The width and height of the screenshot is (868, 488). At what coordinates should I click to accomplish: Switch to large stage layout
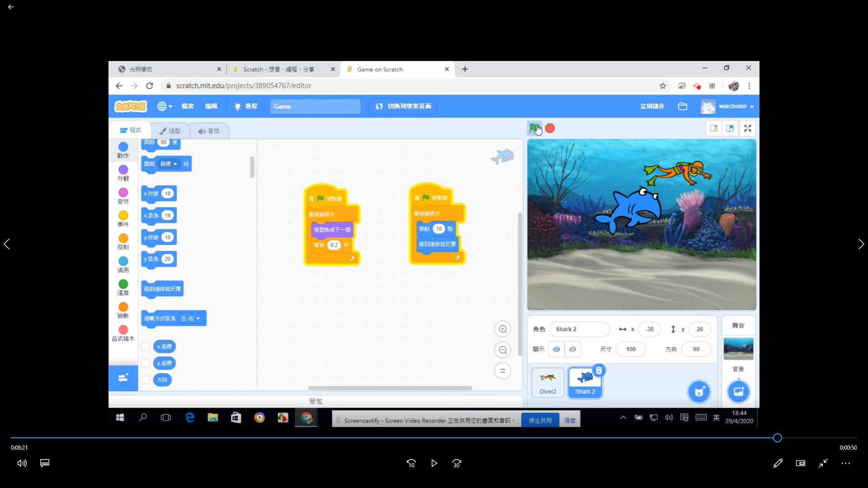(730, 128)
